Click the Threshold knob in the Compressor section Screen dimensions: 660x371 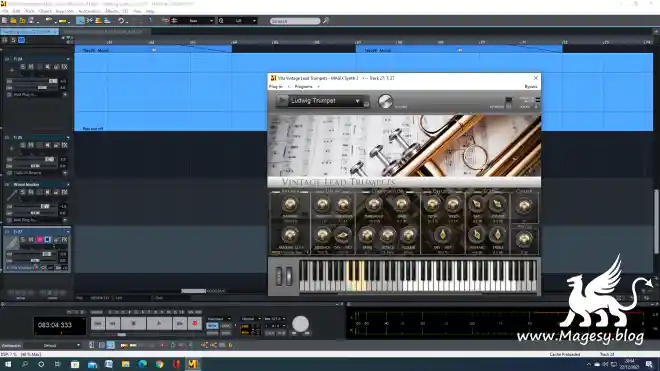pos(373,205)
